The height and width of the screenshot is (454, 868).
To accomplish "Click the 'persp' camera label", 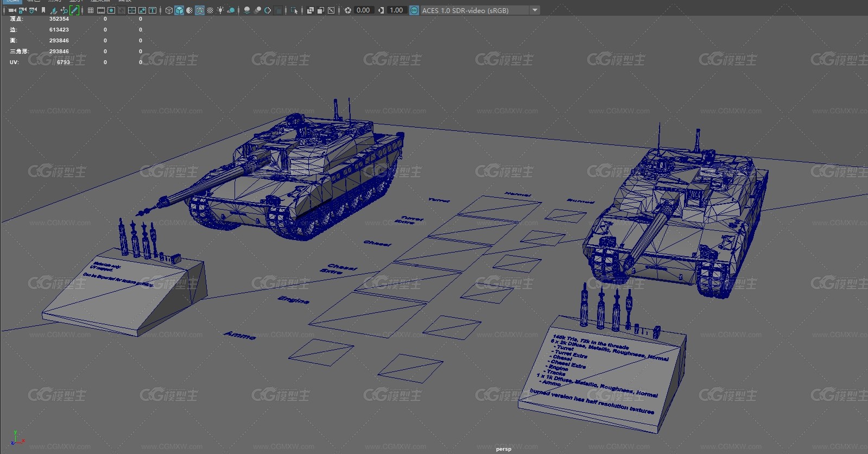I will 503,449.
